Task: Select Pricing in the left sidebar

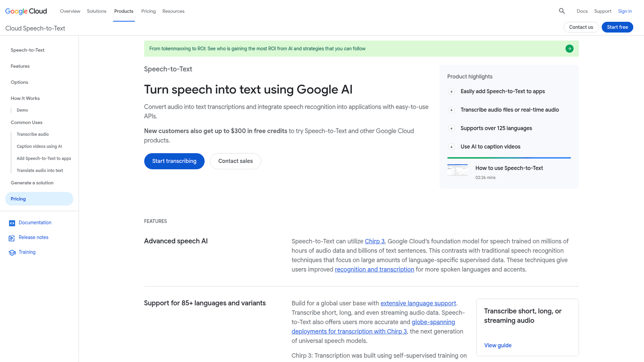Action: pos(39,199)
